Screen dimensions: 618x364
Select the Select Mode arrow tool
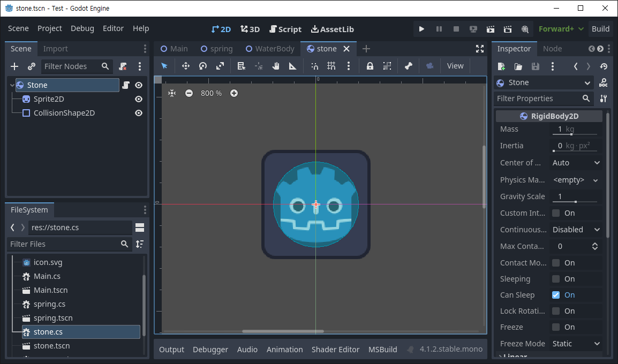(164, 66)
